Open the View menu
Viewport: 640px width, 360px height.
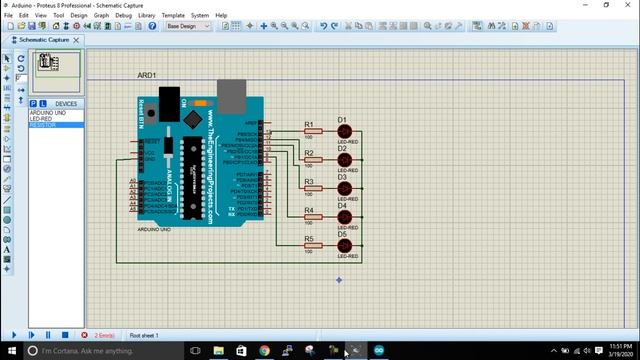40,15
